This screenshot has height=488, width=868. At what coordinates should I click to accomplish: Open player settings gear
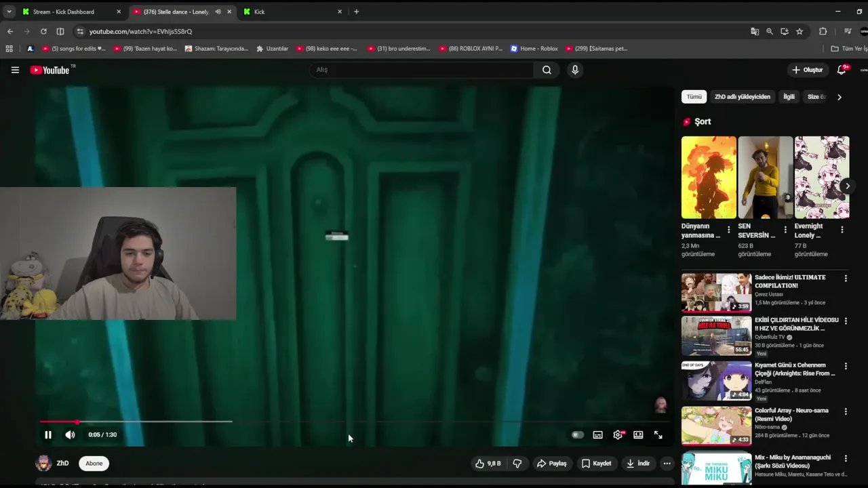tap(618, 434)
